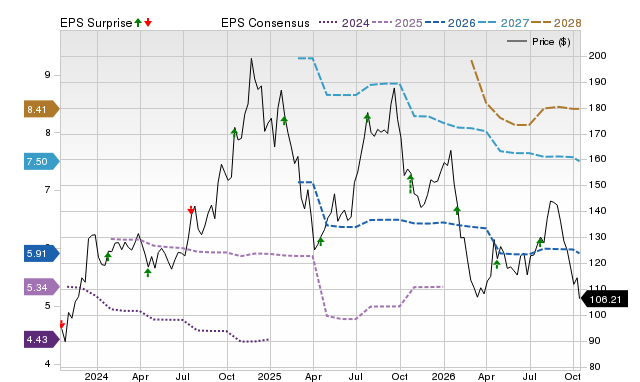Viewport: 640px width, 382px height.
Task: Click the purple 4.43 value tag
Action: tap(42, 340)
